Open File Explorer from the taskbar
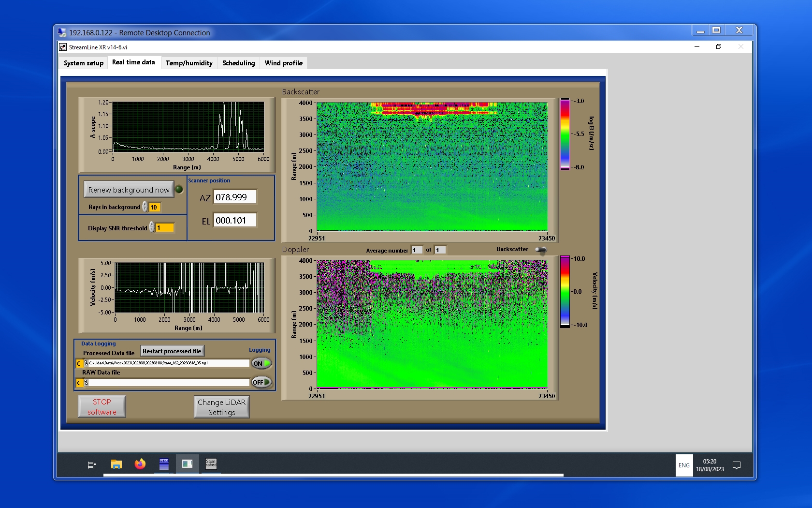Image resolution: width=812 pixels, height=508 pixels. (x=116, y=464)
